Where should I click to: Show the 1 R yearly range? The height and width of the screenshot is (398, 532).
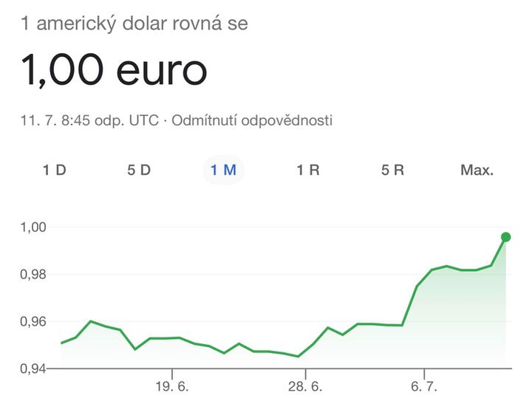308,170
